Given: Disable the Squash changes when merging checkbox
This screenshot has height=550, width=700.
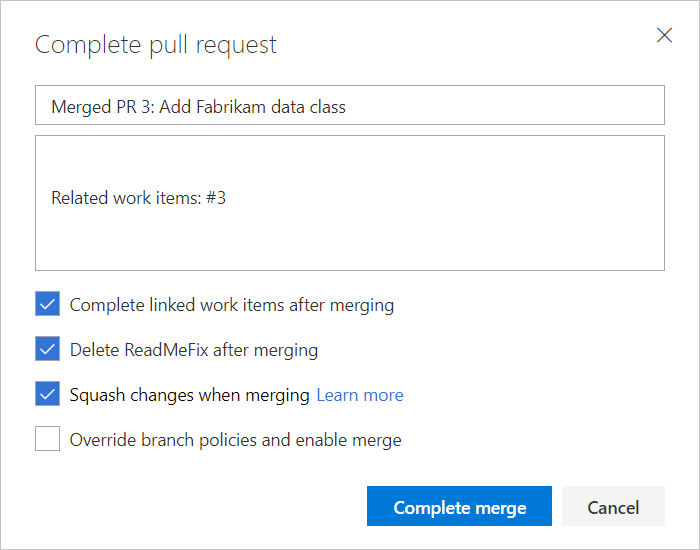Looking at the screenshot, I should [x=47, y=394].
